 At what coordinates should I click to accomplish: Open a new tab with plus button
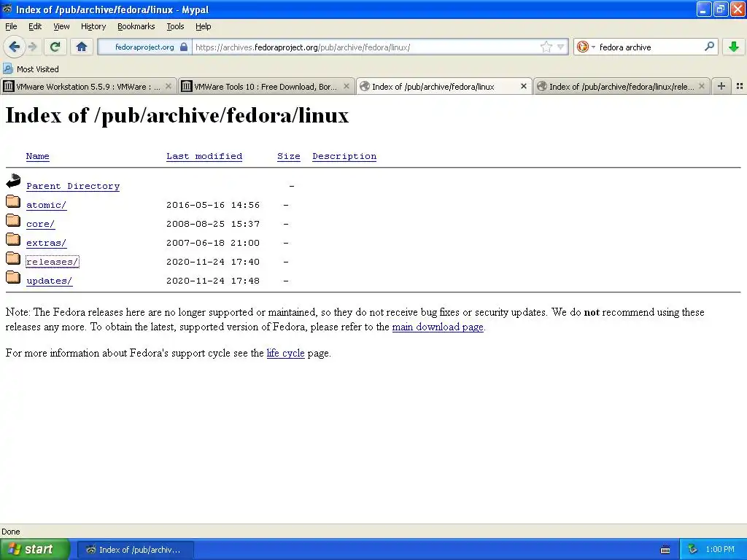pos(721,86)
